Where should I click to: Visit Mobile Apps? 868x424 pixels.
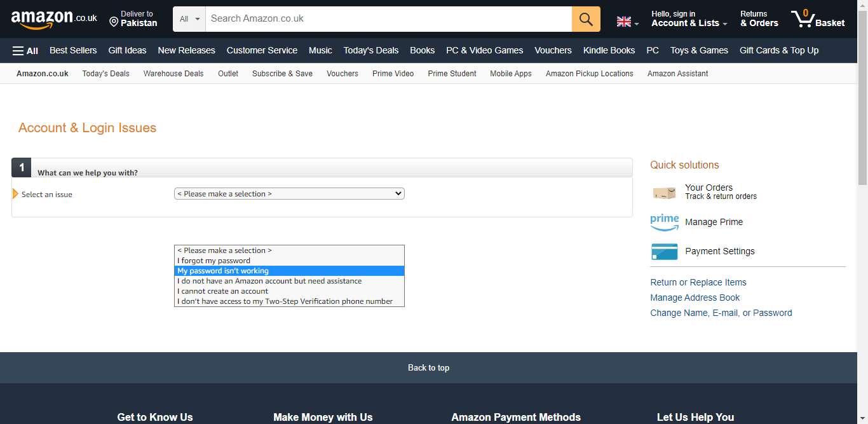coord(511,74)
